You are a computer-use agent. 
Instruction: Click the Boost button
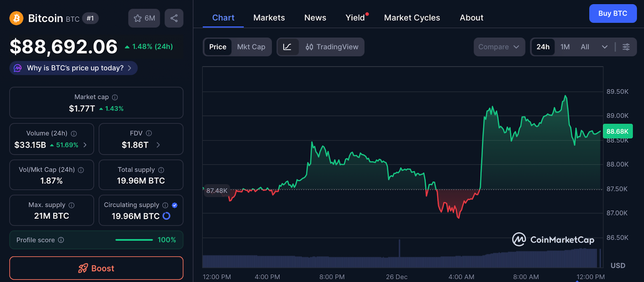click(97, 268)
